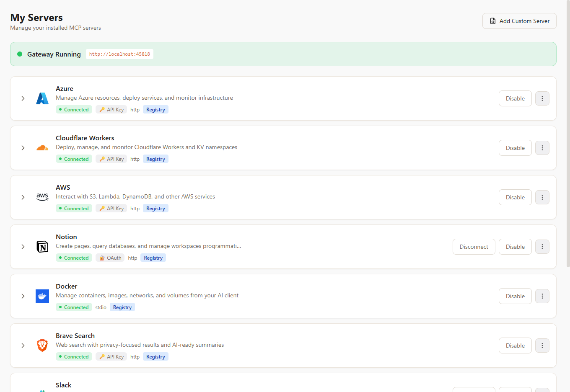Expand the Notion server row

(23, 247)
